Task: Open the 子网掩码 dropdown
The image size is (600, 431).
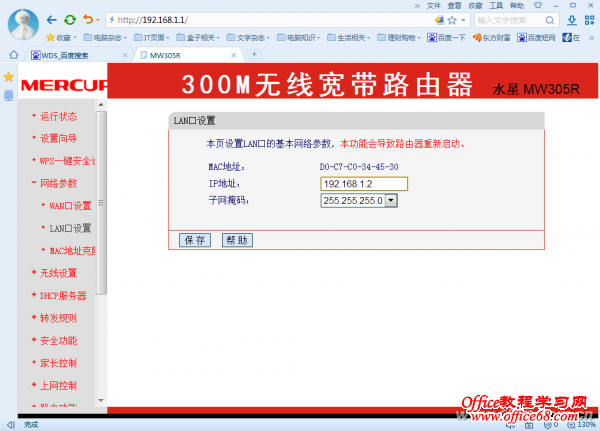Action: pyautogui.click(x=359, y=200)
